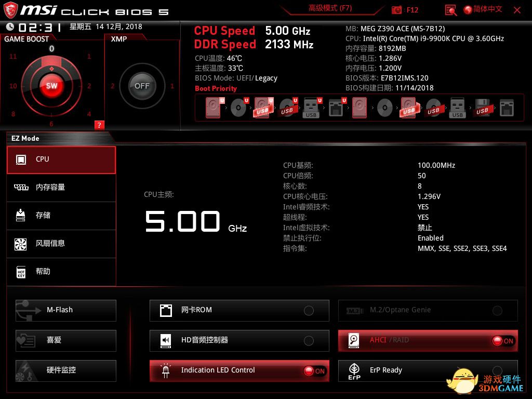Open the 内存容量 memory section

(x=61, y=188)
